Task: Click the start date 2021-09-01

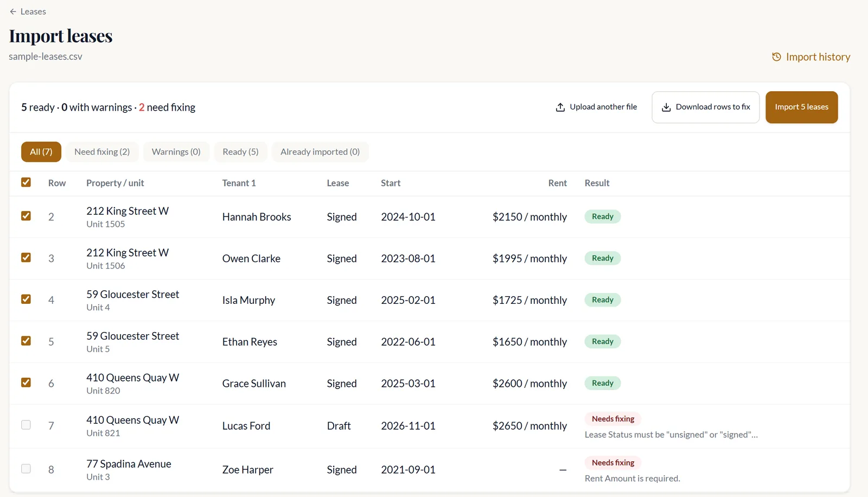Action: point(408,470)
